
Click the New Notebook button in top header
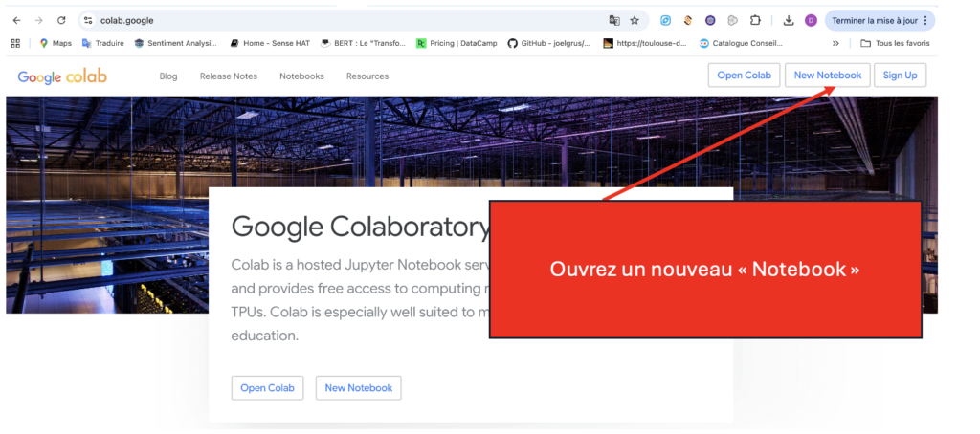pos(827,76)
